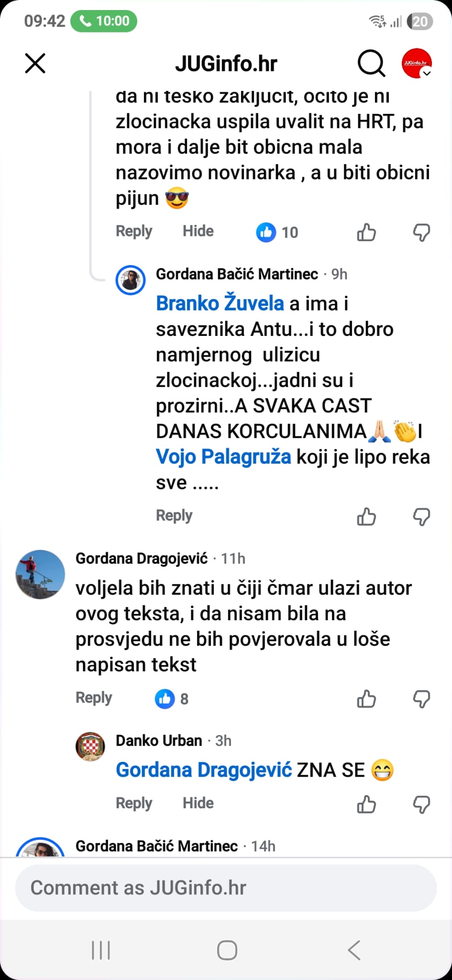Thumbs down Gordana Dragojević's comment
Screen dimensions: 452x980
point(421,699)
